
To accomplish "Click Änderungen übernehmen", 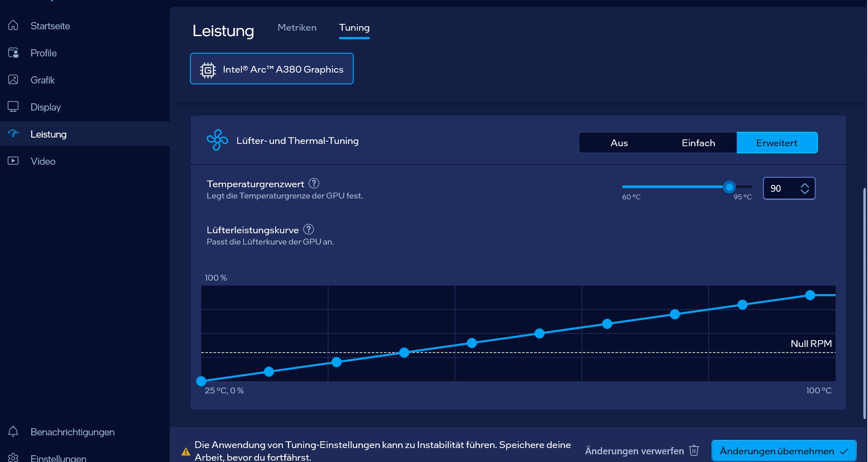I will point(784,451).
